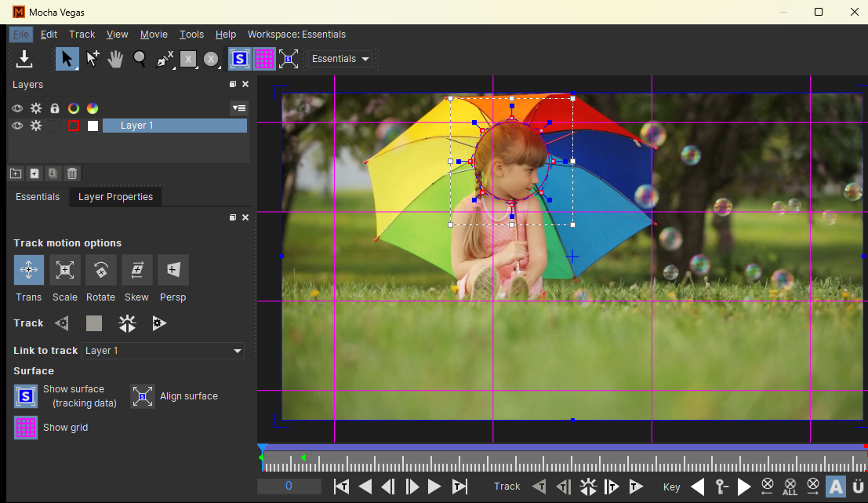Screen dimensions: 868x503
Task: Switch to the Layer Properties tab
Action: [x=116, y=197]
